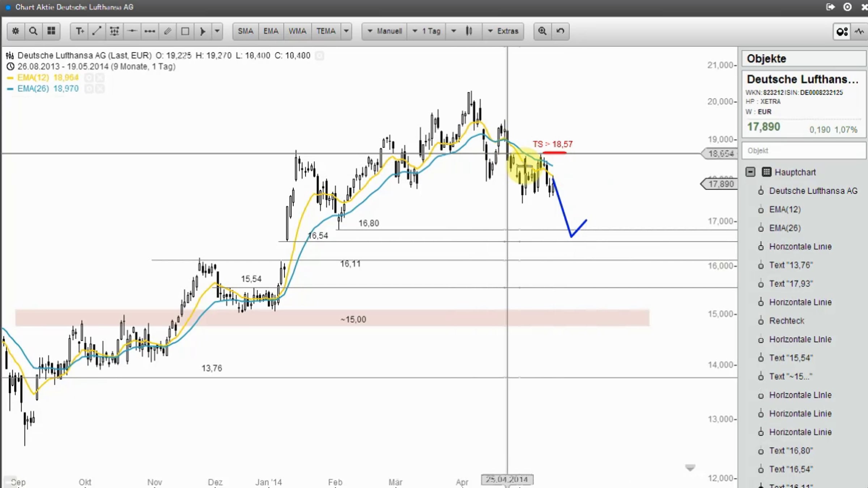The width and height of the screenshot is (868, 488).
Task: Select Text "~15..." in object tree
Action: pos(791,376)
